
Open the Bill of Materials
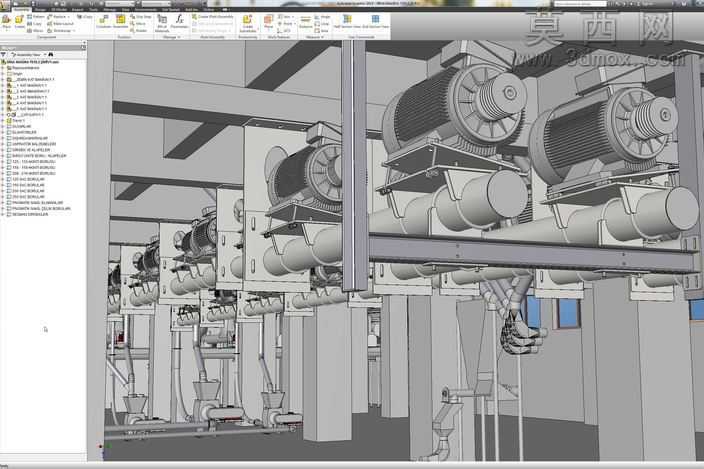coord(162,23)
